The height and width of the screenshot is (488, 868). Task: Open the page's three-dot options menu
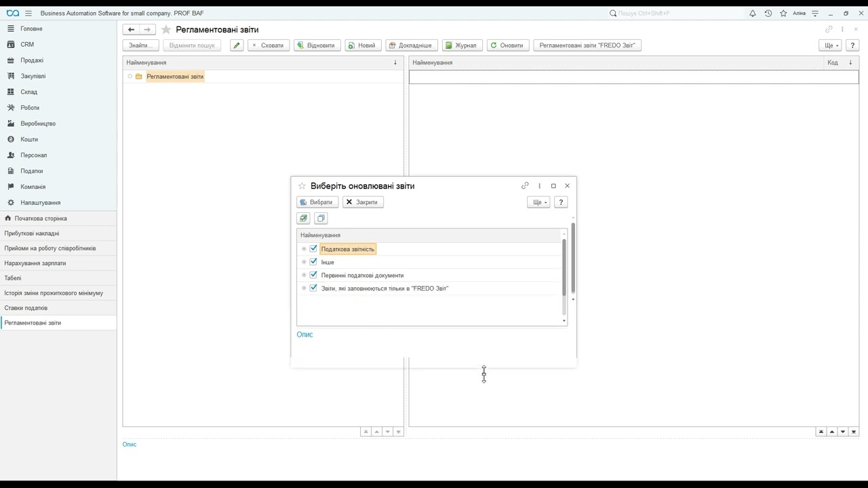coord(842,29)
